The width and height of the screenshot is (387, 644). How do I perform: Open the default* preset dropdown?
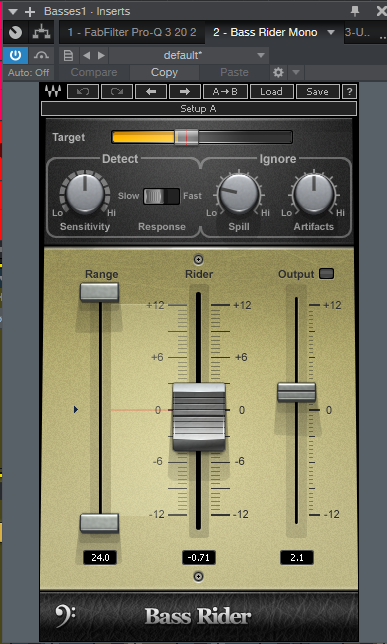(189, 55)
